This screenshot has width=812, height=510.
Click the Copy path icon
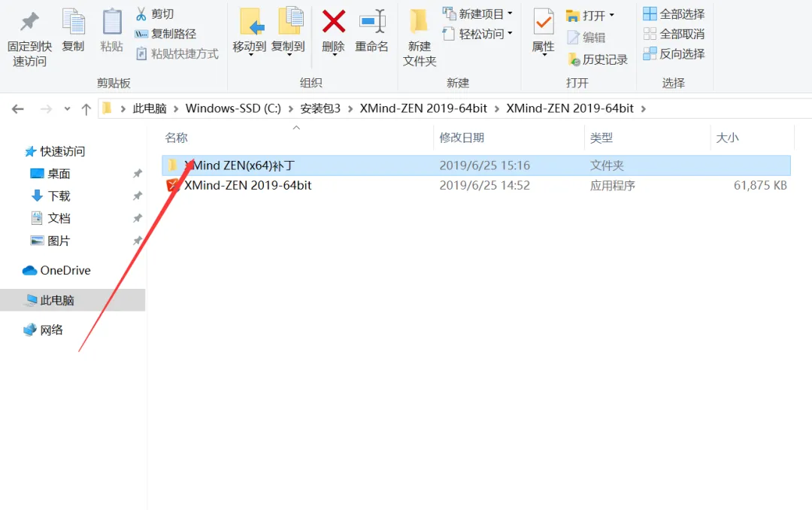(x=141, y=34)
